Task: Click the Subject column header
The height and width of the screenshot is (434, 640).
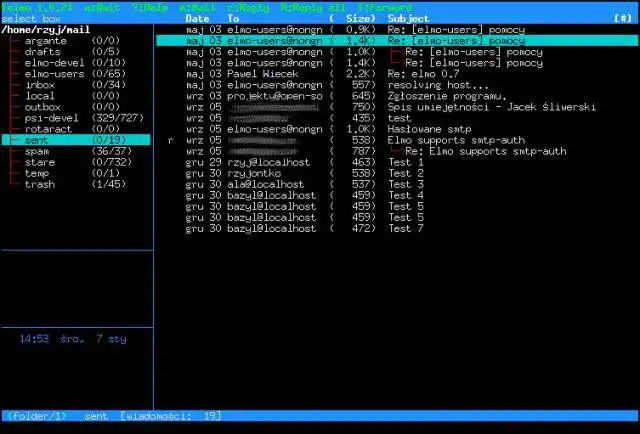Action: coord(408,18)
